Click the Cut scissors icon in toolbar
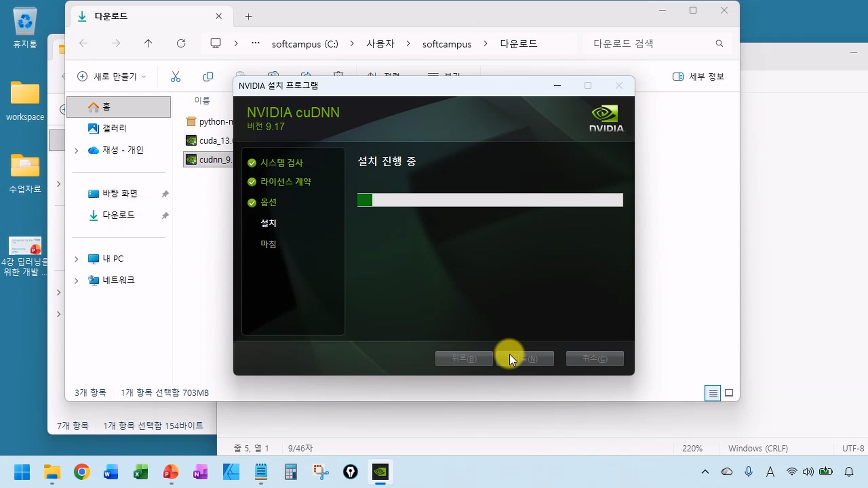Image resolution: width=868 pixels, height=488 pixels. coord(176,77)
